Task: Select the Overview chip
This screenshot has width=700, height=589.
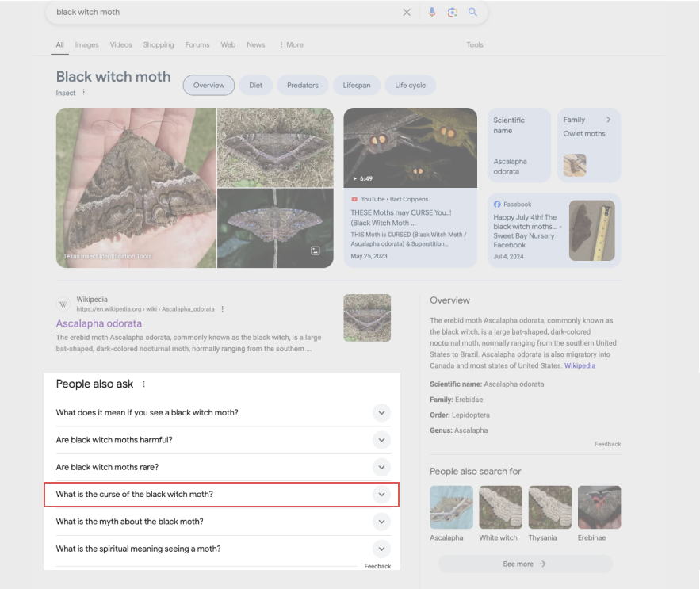Action: tap(209, 86)
